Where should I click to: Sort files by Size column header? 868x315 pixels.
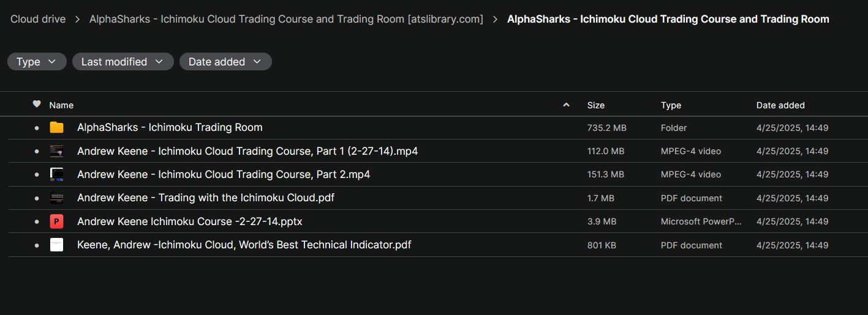coord(595,105)
